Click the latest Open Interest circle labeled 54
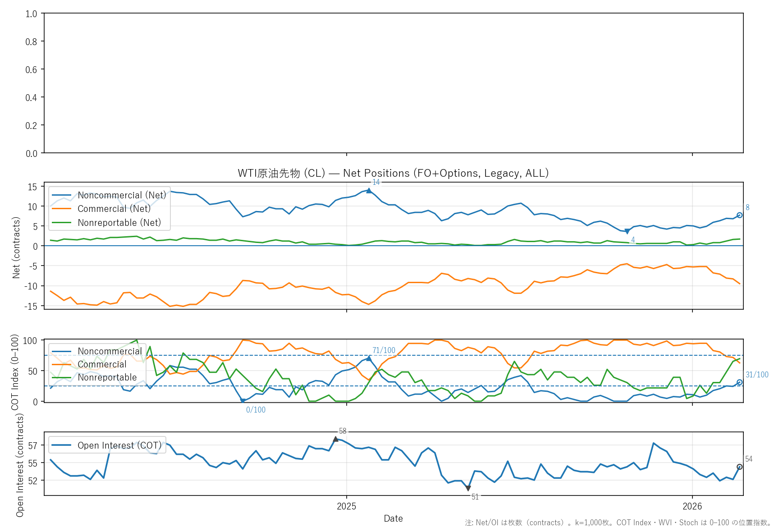The image size is (779, 532). click(x=739, y=467)
